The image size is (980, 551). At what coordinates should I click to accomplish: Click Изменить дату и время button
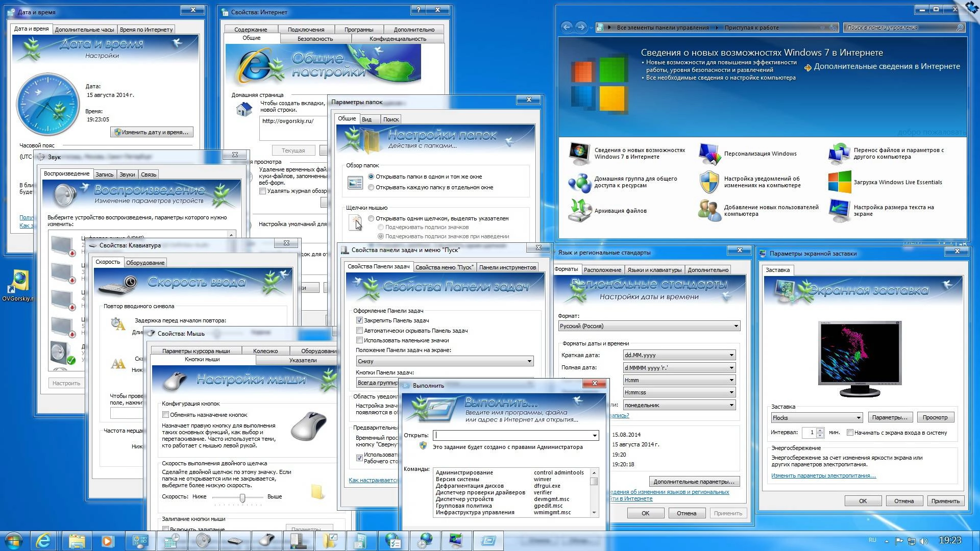click(x=152, y=132)
